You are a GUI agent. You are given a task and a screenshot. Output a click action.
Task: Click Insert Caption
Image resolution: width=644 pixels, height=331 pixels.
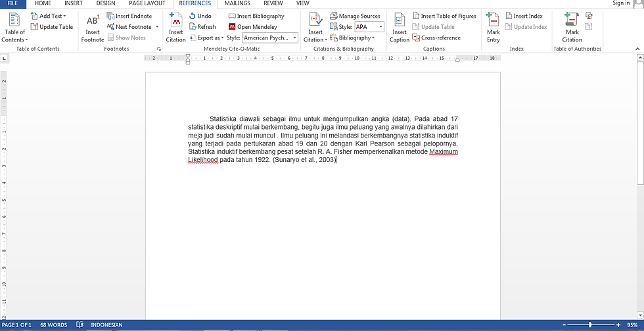tap(400, 28)
